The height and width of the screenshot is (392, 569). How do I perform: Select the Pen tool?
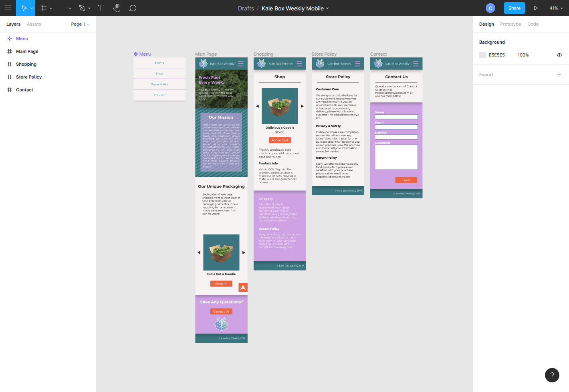(82, 8)
